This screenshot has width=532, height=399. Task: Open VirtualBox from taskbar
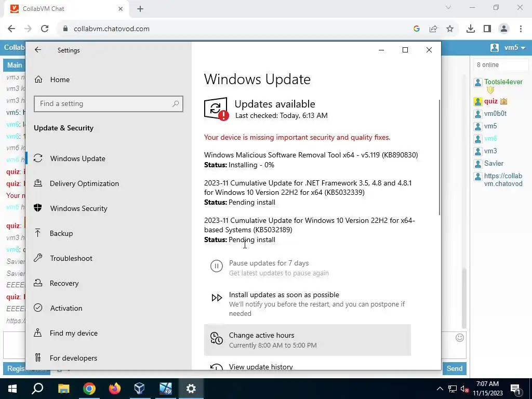139,389
